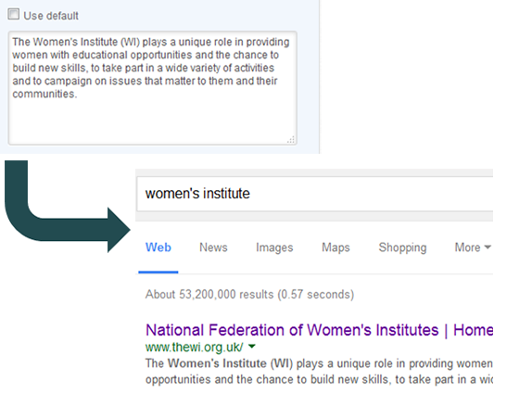The width and height of the screenshot is (532, 406).
Task: Click the About 53,200,000 results text
Action: point(249,295)
